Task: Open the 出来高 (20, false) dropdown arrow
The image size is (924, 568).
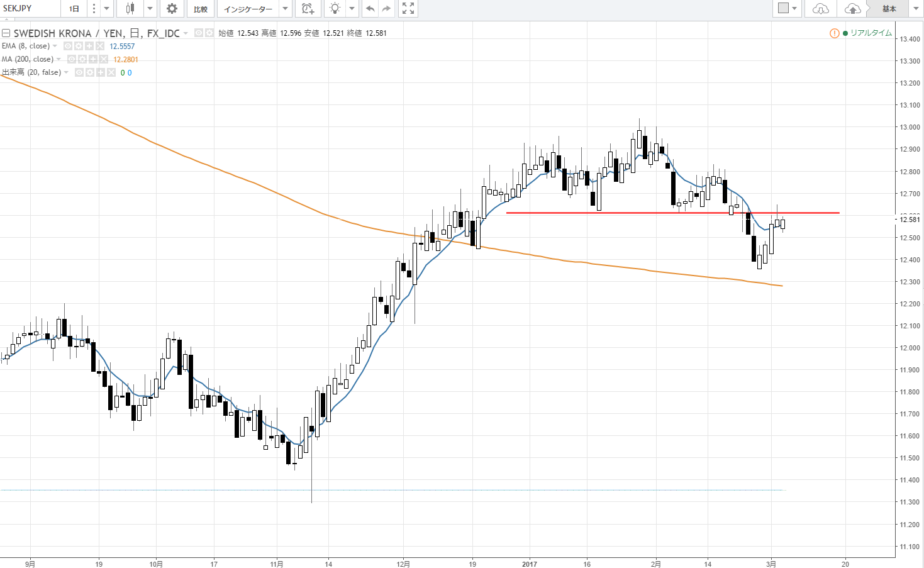Action: click(66, 72)
